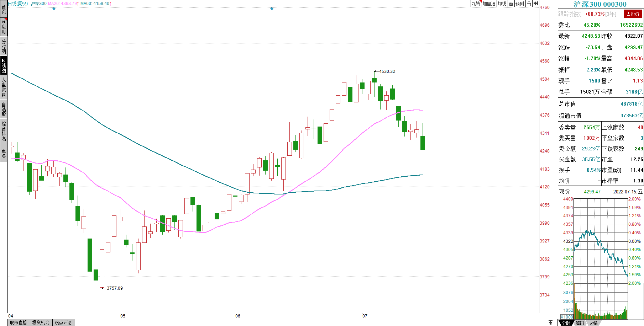Toggle the 预测 forecast option
This screenshot has height=326, width=644.
pos(520,4)
